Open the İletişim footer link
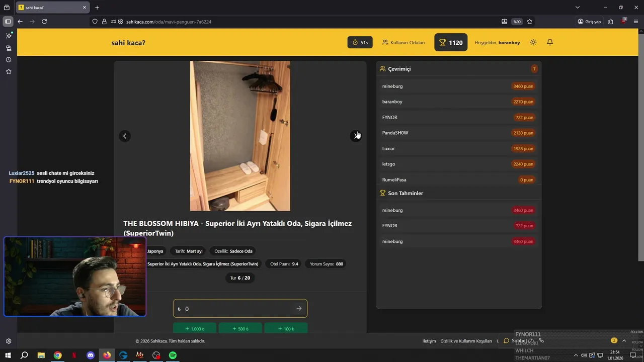644x362 pixels. click(x=429, y=341)
